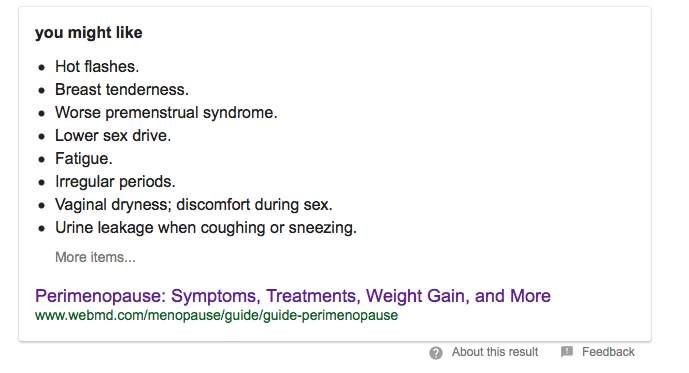Viewport: 689px width, 373px height.
Task: Select the Hot flashes list item
Action: click(97, 67)
